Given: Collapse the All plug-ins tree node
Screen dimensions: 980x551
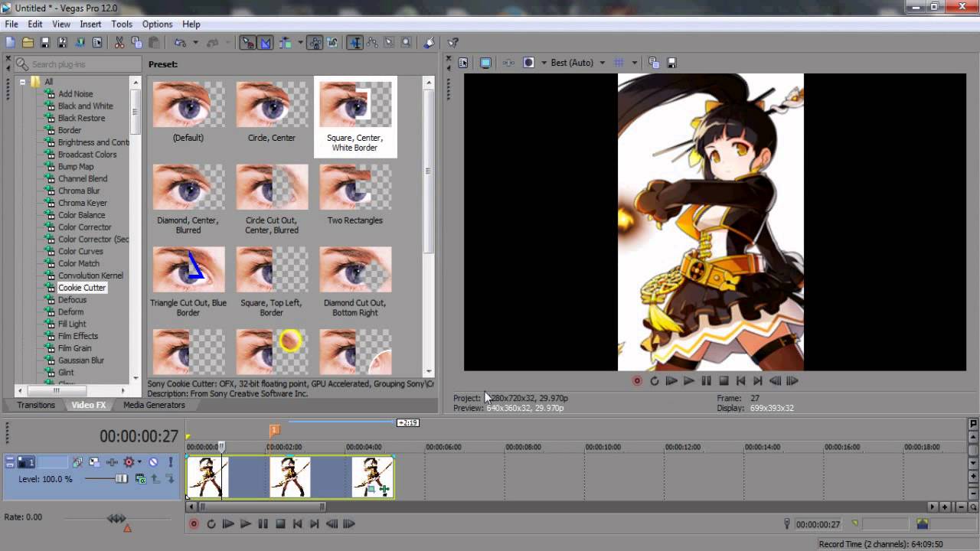Looking at the screenshot, I should click(23, 82).
